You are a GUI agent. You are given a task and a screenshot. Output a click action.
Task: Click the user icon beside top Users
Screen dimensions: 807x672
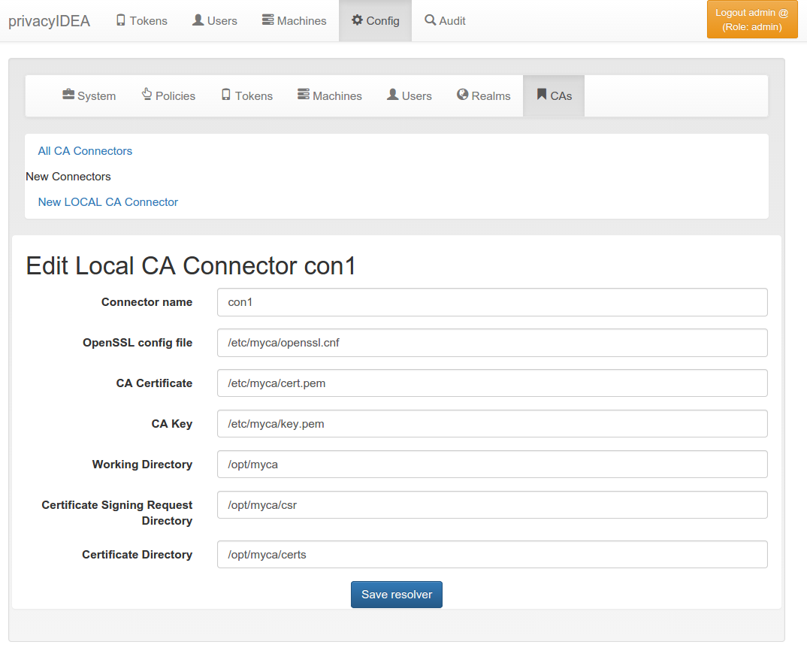click(x=198, y=20)
